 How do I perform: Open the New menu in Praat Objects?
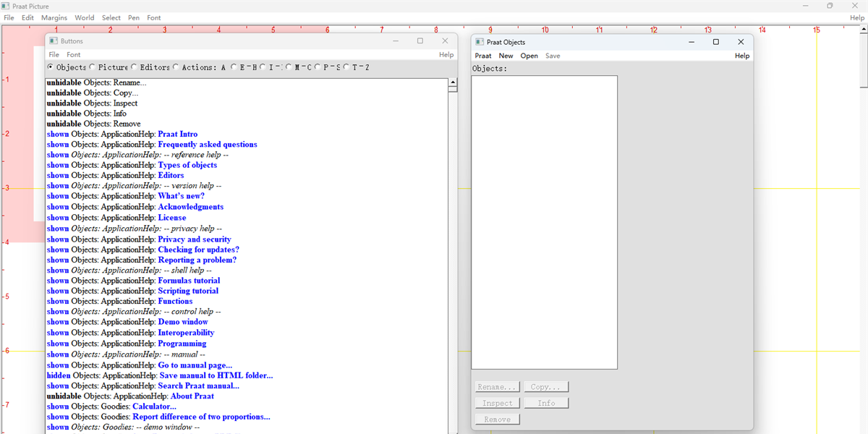pyautogui.click(x=506, y=56)
